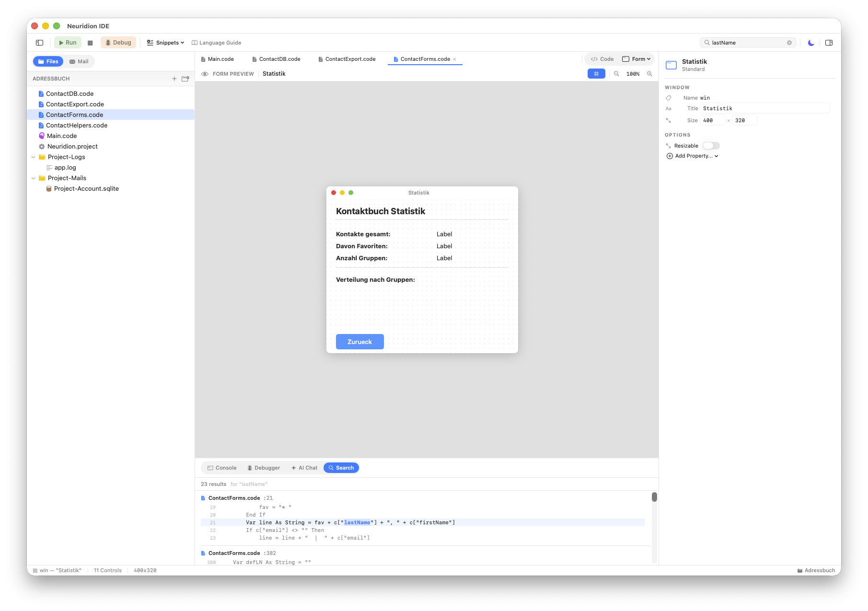
Task: Collapse the Project-Mails folder
Action: 34,178
